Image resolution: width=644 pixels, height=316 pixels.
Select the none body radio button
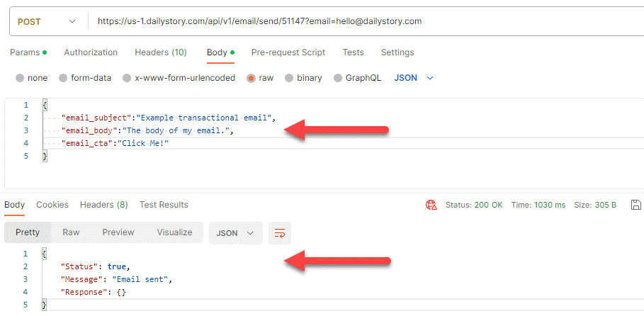pyautogui.click(x=20, y=78)
